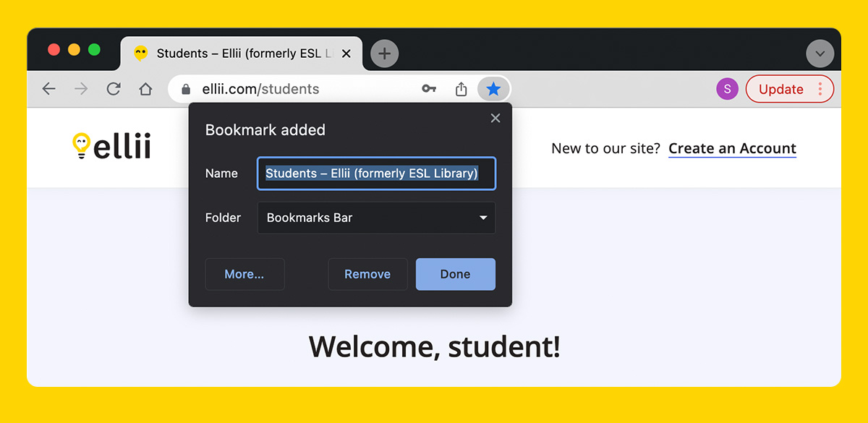The height and width of the screenshot is (423, 868).
Task: Go back using the browser back arrow
Action: [x=48, y=89]
